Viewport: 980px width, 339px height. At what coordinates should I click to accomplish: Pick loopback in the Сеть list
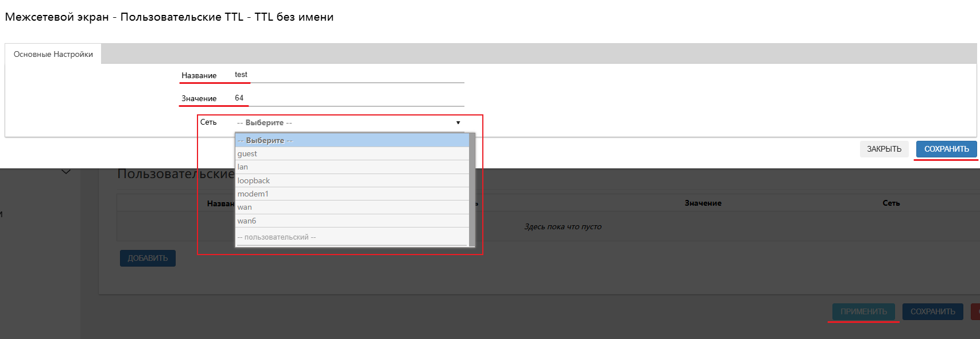[351, 180]
